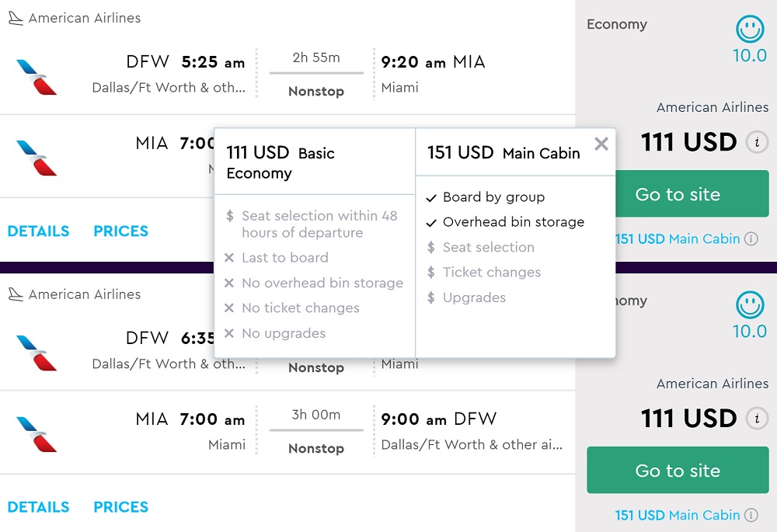Expand DETAILS for the first flight

pyautogui.click(x=38, y=231)
